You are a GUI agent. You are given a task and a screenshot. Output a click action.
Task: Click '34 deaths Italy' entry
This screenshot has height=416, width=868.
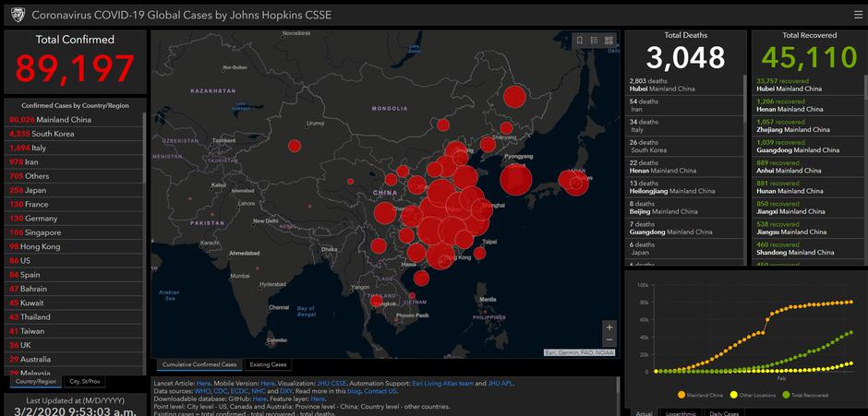click(x=685, y=125)
